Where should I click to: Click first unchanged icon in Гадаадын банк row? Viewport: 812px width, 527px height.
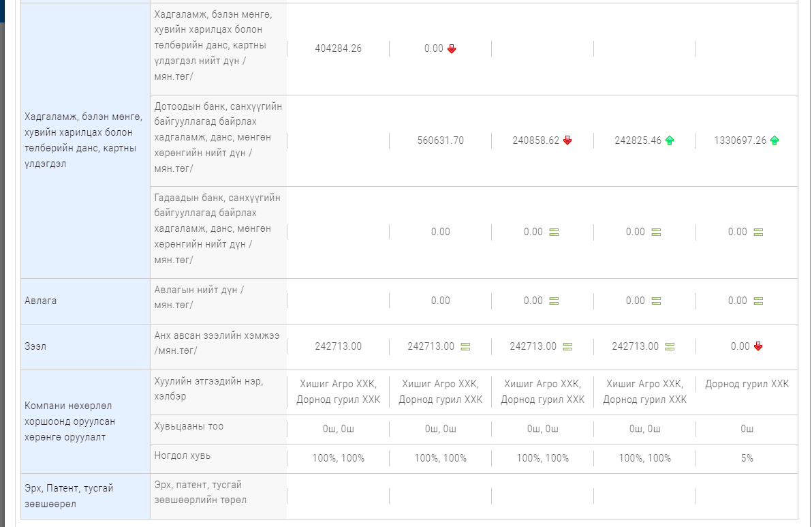[554, 232]
